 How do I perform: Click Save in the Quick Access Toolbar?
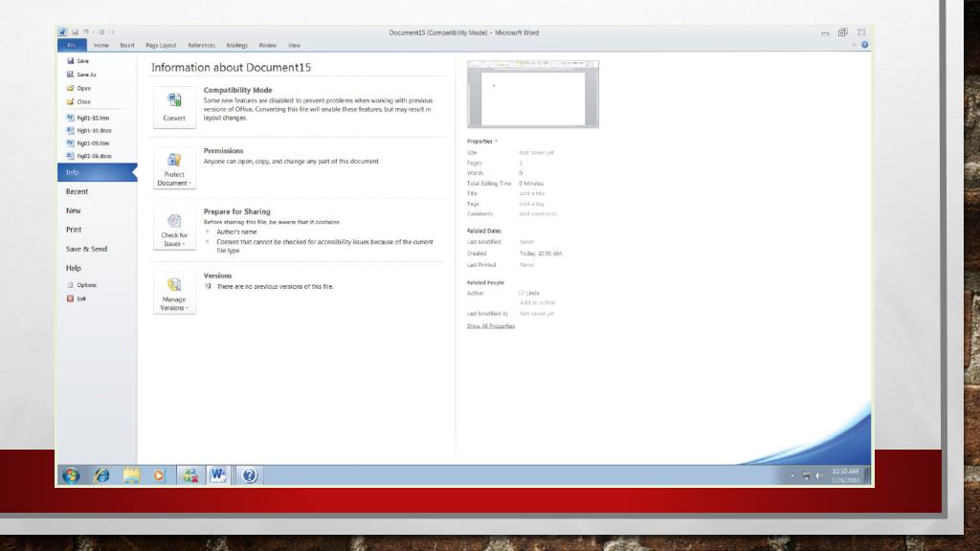[75, 32]
